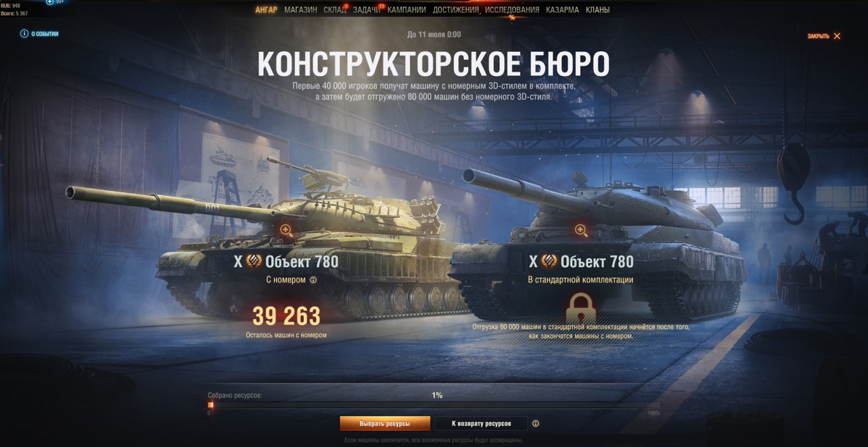Click info icon next to К возврату ресурсов

tap(535, 424)
